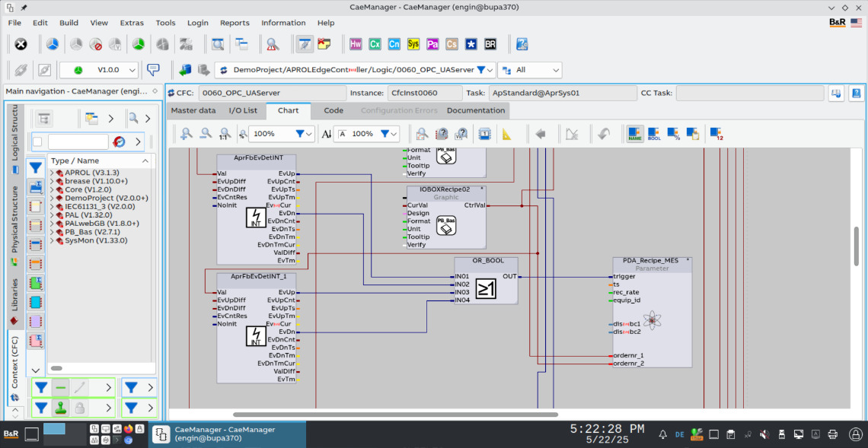Viewport: 868px width, 448px height.
Task: Open the Extras menu
Action: [x=132, y=23]
